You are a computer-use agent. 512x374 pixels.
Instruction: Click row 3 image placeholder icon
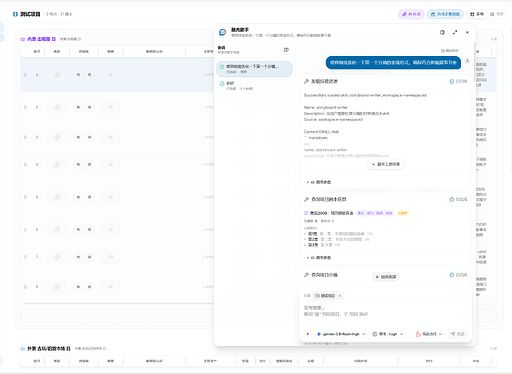click(57, 137)
